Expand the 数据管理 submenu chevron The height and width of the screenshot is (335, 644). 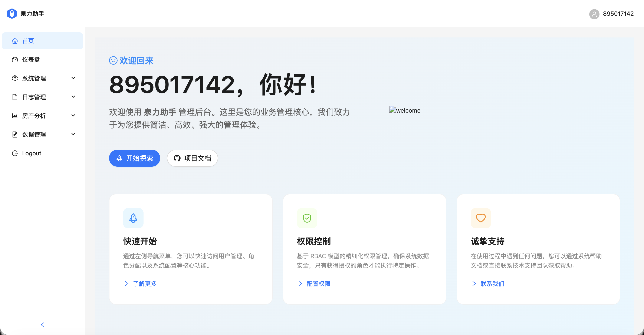[73, 134]
